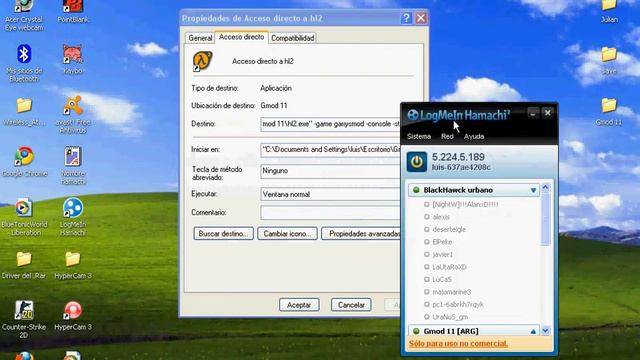Click Hamachi logo in title bar
Viewport: 640px width, 360px height.
click(413, 115)
